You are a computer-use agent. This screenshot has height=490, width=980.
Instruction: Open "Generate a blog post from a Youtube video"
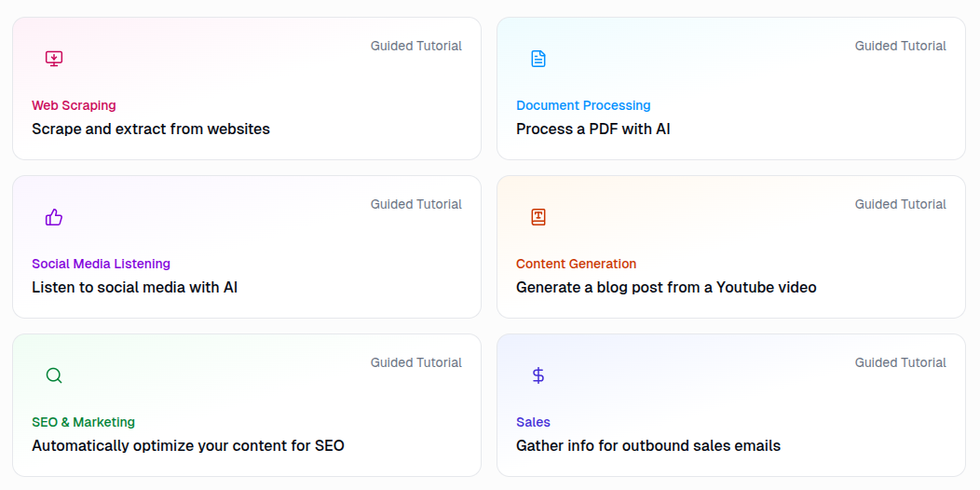pos(666,288)
